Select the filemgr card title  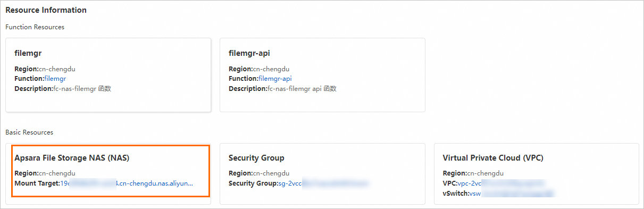click(28, 53)
